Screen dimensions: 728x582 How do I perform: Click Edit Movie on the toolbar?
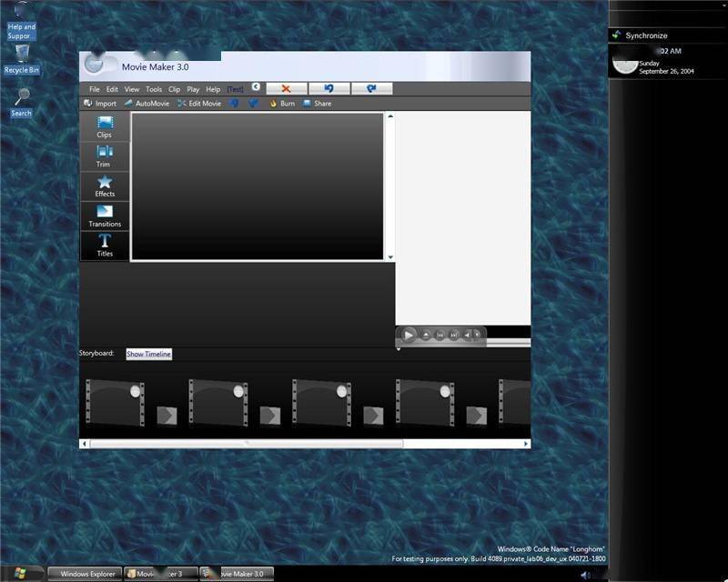[x=197, y=103]
